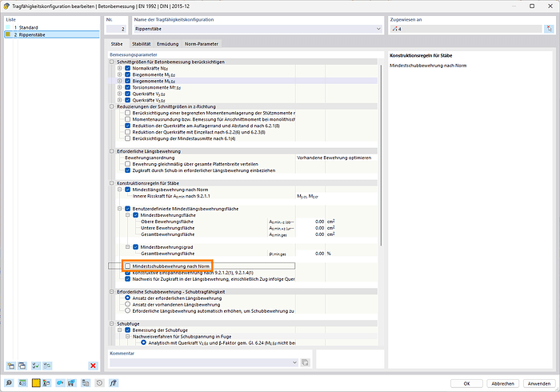Click the delete red X icon under Liste
The height and width of the screenshot is (392, 560).
click(x=93, y=366)
